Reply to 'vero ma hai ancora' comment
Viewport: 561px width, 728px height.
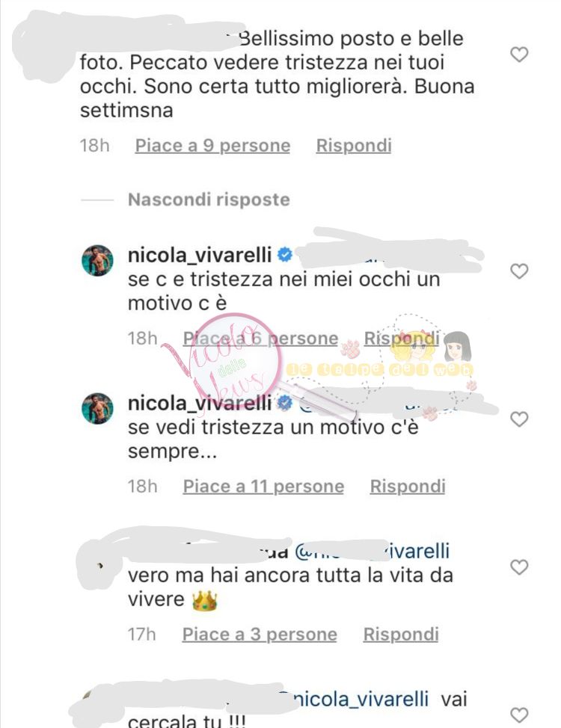click(401, 635)
